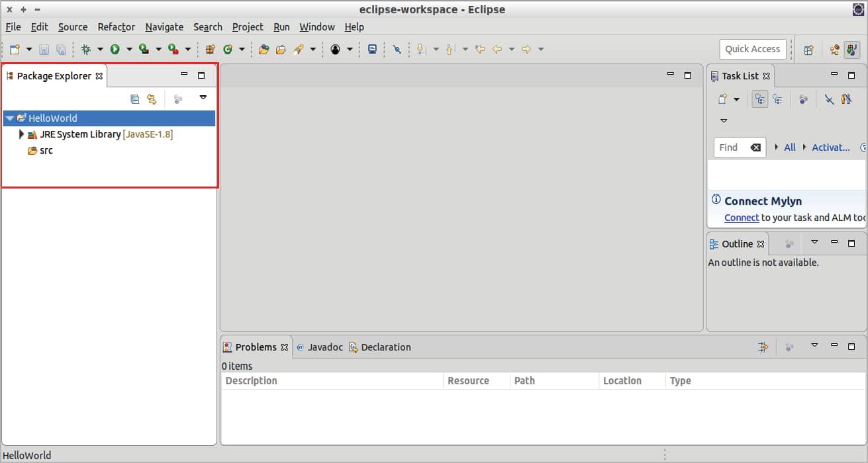The width and height of the screenshot is (868, 463).
Task: Select the src folder in Package Explorer
Action: click(46, 151)
